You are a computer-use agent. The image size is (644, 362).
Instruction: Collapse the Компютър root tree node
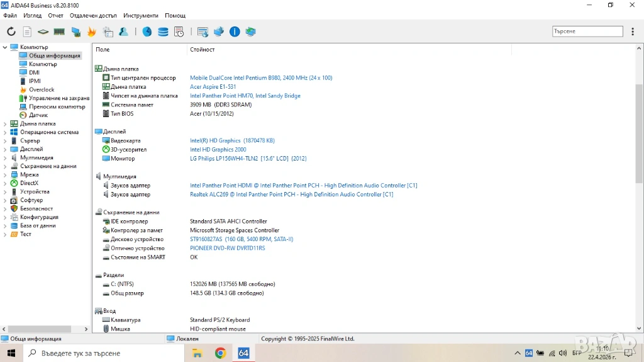click(5, 47)
